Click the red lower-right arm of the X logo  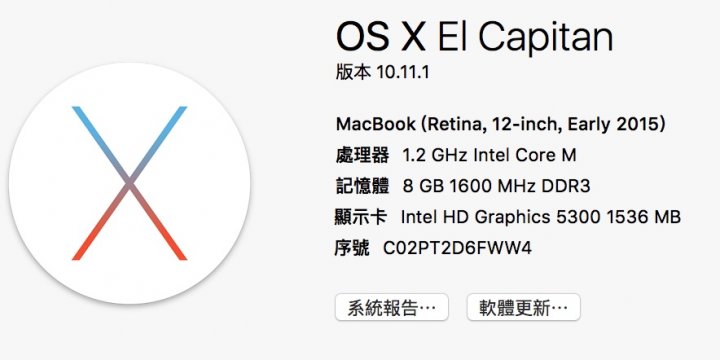point(161,225)
